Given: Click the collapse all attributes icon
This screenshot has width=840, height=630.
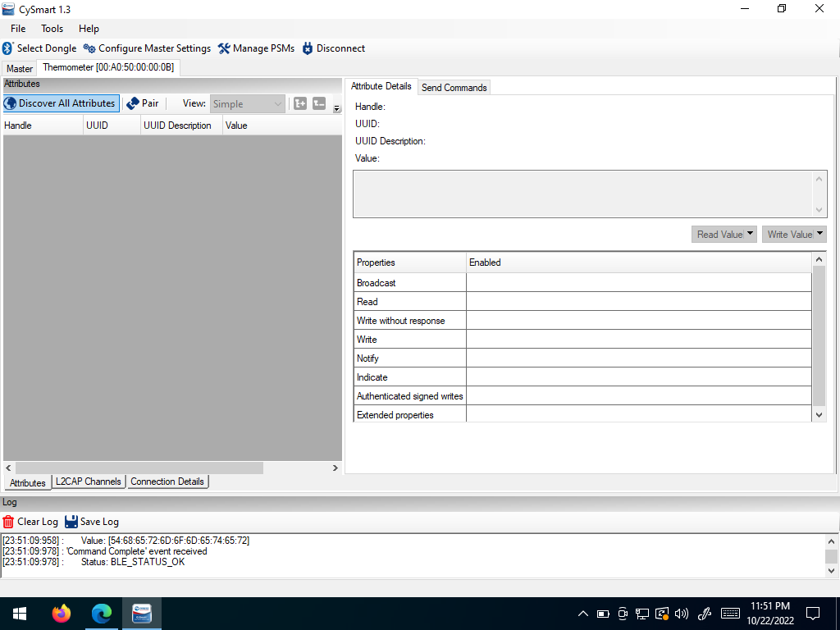Looking at the screenshot, I should tap(319, 103).
